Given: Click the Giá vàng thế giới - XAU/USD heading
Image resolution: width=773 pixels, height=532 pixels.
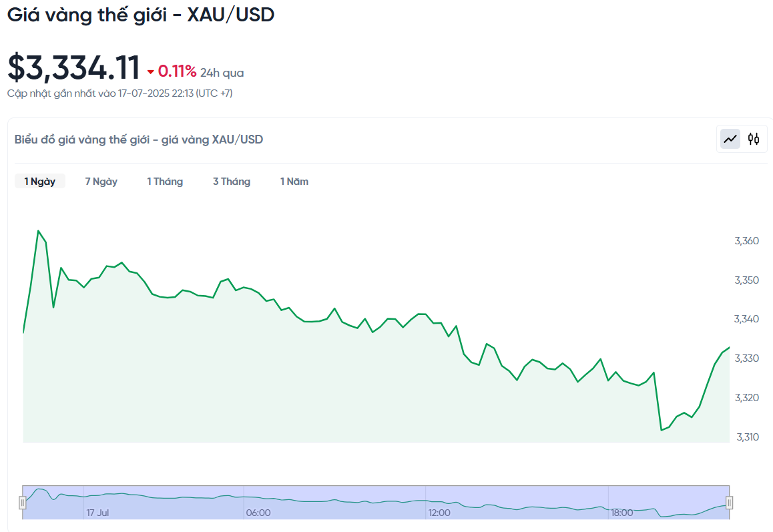Looking at the screenshot, I should pyautogui.click(x=140, y=15).
